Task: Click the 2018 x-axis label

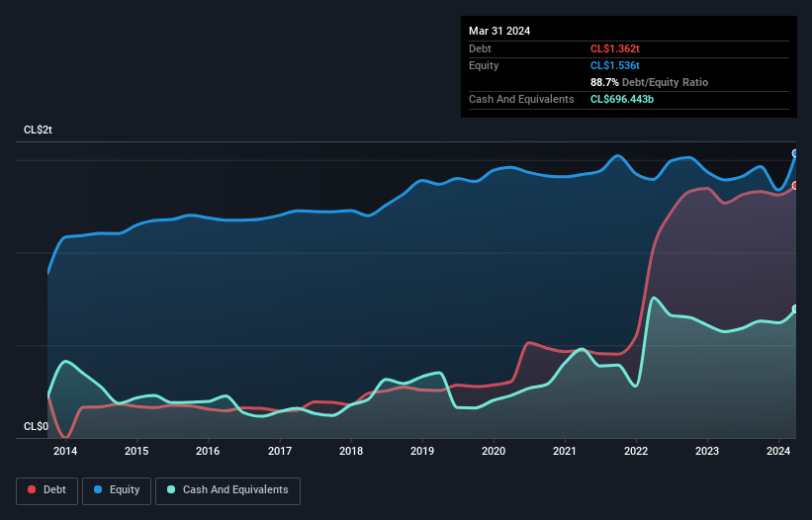Action: 350,452
